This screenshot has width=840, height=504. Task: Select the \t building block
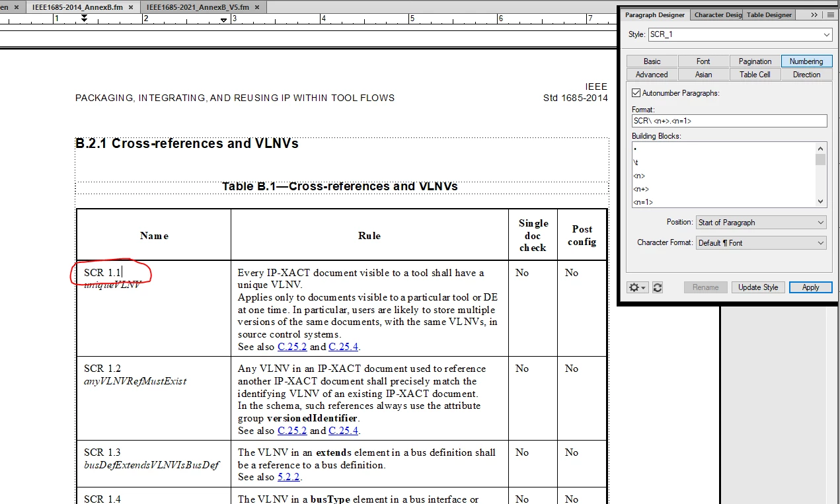pyautogui.click(x=636, y=162)
